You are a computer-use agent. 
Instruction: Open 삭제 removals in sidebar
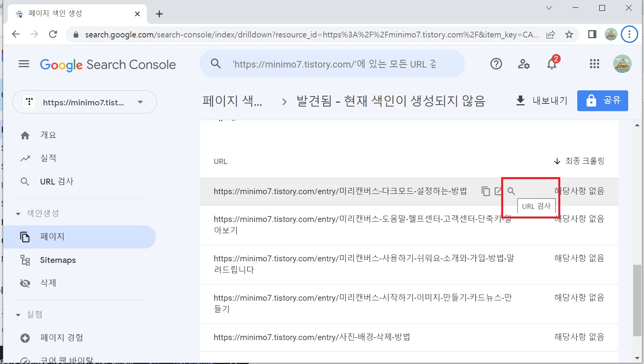pos(39,283)
